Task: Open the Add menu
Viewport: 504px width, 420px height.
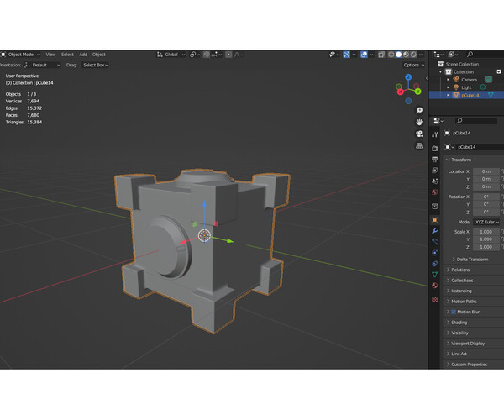Action: pyautogui.click(x=83, y=55)
